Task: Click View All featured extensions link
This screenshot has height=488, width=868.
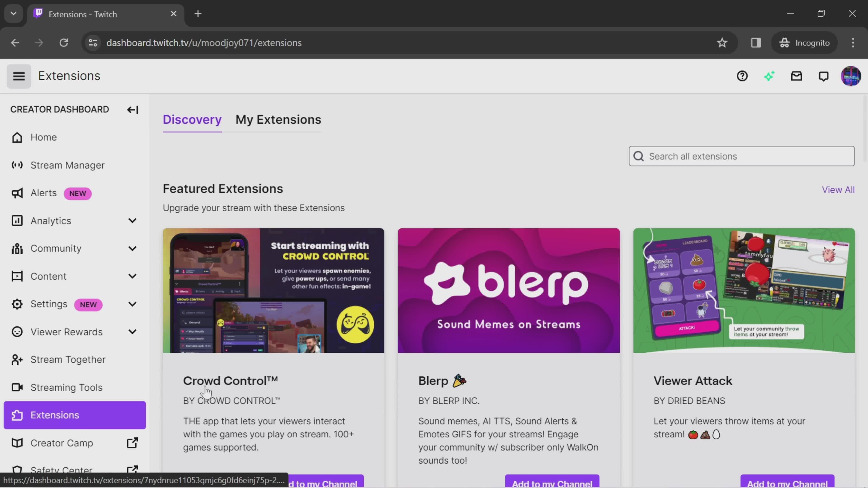Action: 838,190
